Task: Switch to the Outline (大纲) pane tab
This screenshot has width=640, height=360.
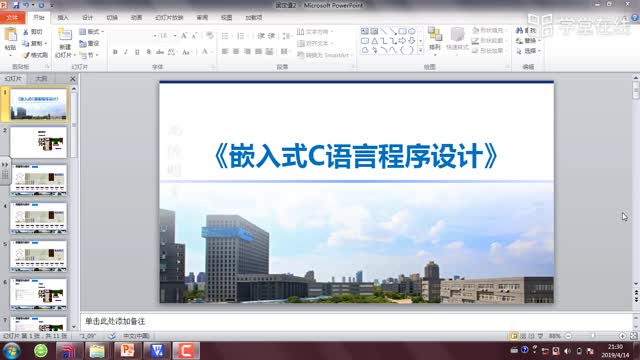Action: pyautogui.click(x=41, y=78)
